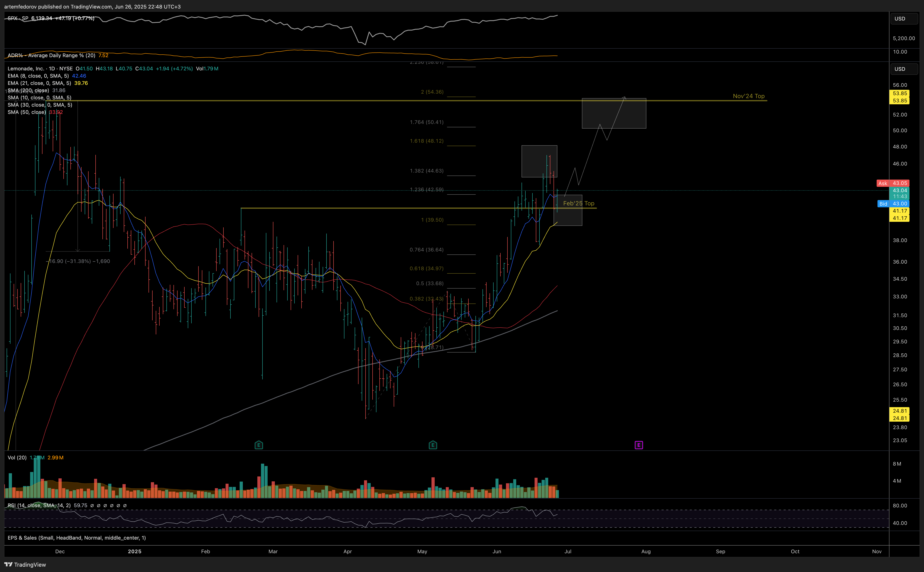Click the Jun label on time axis
This screenshot has height=572, width=924.
pos(497,551)
